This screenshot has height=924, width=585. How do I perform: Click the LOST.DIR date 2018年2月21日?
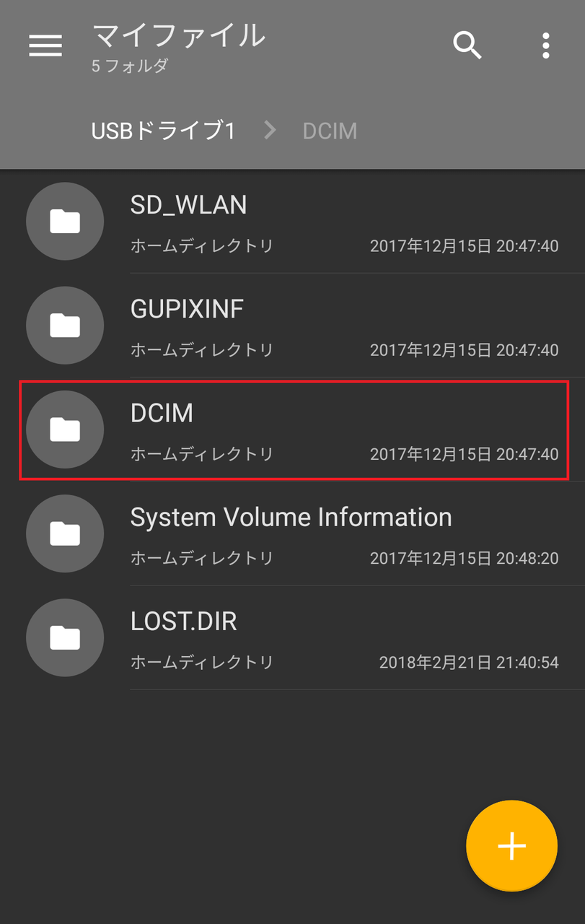(436, 662)
